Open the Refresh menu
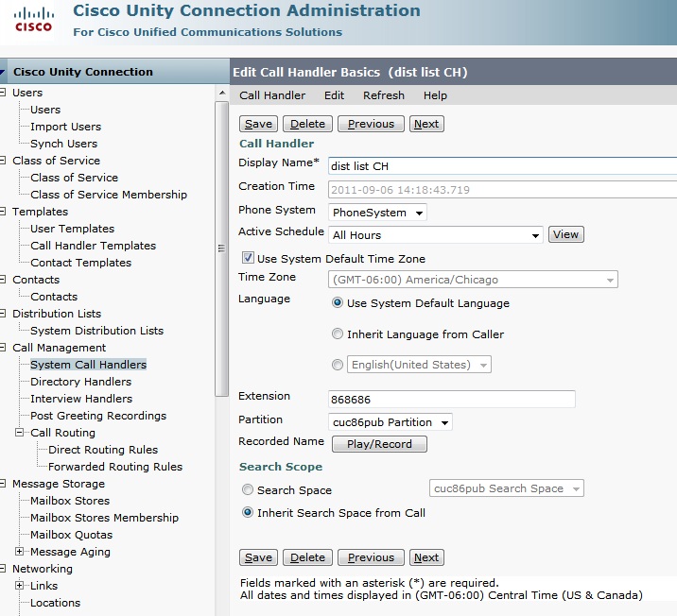Image resolution: width=677 pixels, height=616 pixels. [x=384, y=95]
